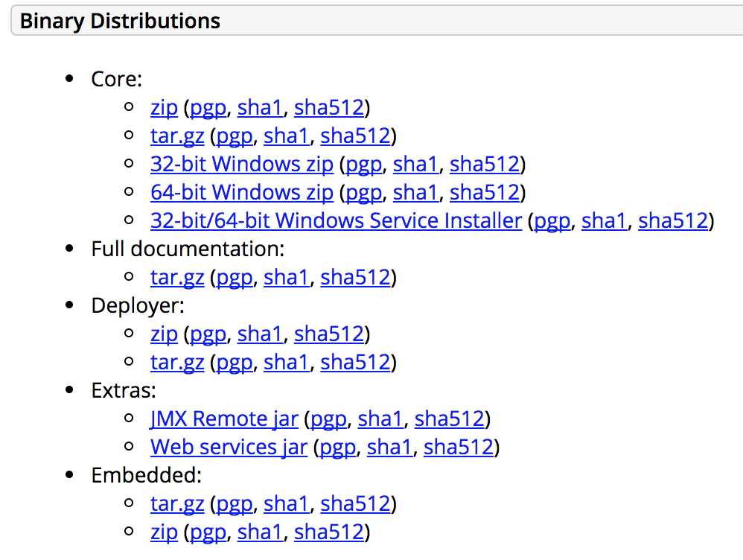Image resolution: width=743 pixels, height=560 pixels.
Task: Open the Core zip download link
Action: pyautogui.click(x=164, y=108)
